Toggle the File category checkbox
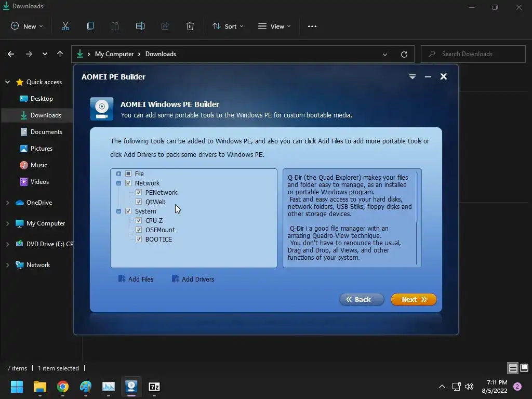Image resolution: width=532 pixels, height=399 pixels. 128,174
